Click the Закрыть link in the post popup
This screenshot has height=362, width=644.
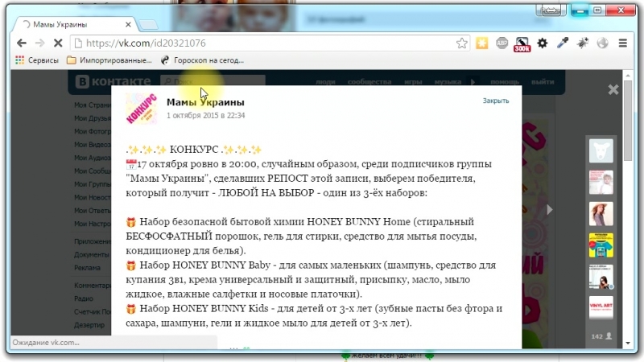(496, 101)
